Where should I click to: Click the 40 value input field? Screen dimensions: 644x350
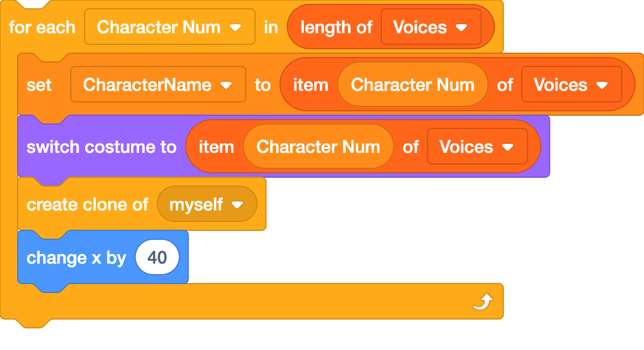(x=157, y=258)
